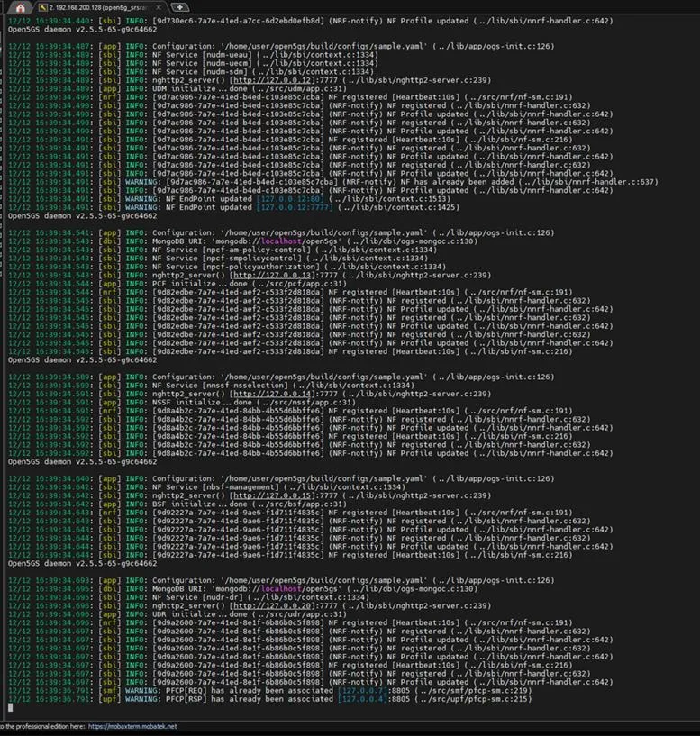Viewport: 700px width, 736px height.
Task: Open the mobaxterm.mobatek.net link
Action: pyautogui.click(x=132, y=726)
